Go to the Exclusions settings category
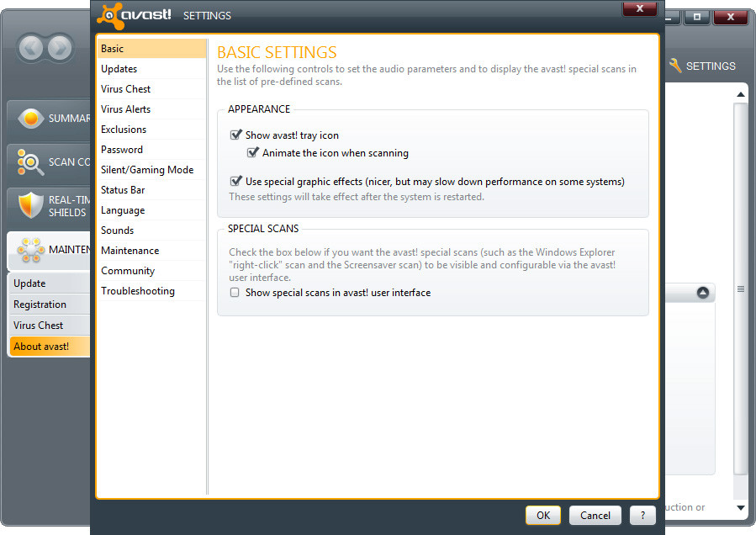756x535 pixels. 151,130
